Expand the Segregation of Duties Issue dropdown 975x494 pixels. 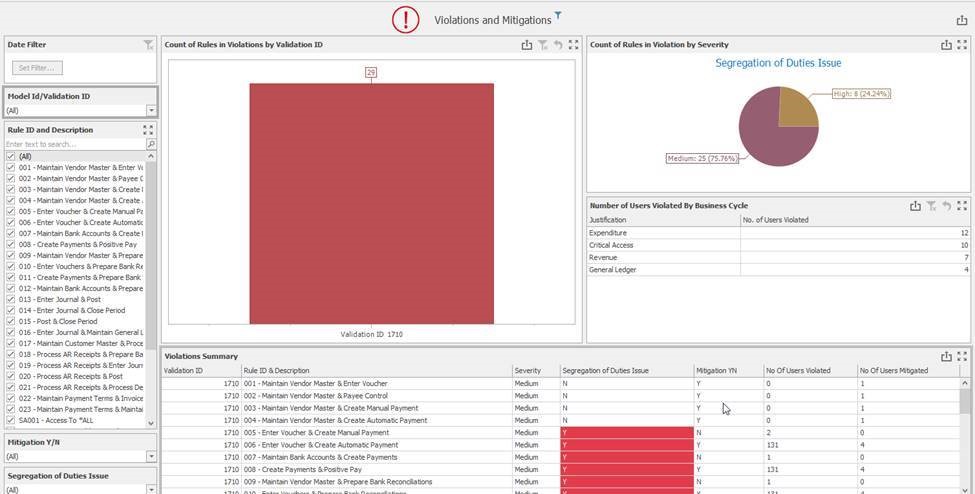coord(151,489)
